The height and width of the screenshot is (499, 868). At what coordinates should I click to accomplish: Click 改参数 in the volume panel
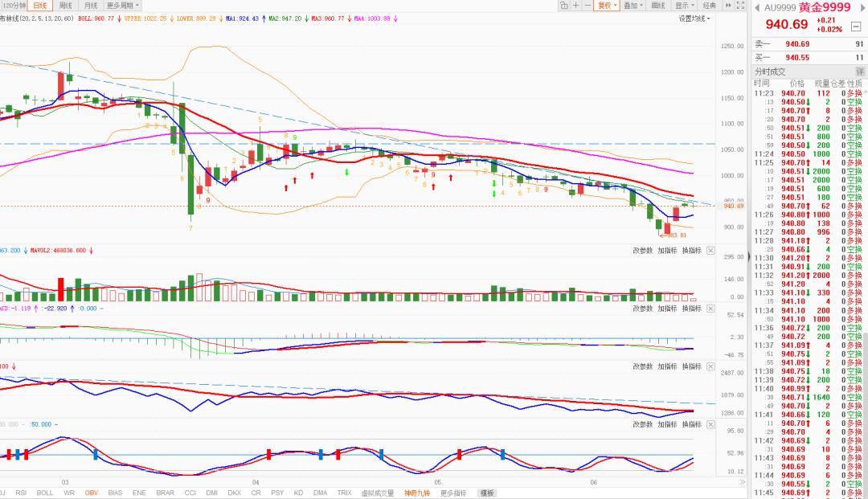point(643,251)
